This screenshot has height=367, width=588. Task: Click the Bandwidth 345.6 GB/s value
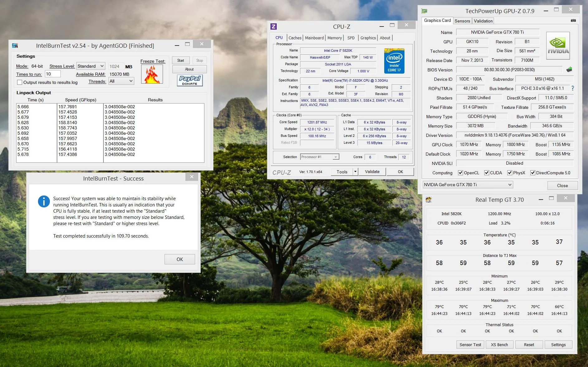pyautogui.click(x=552, y=126)
